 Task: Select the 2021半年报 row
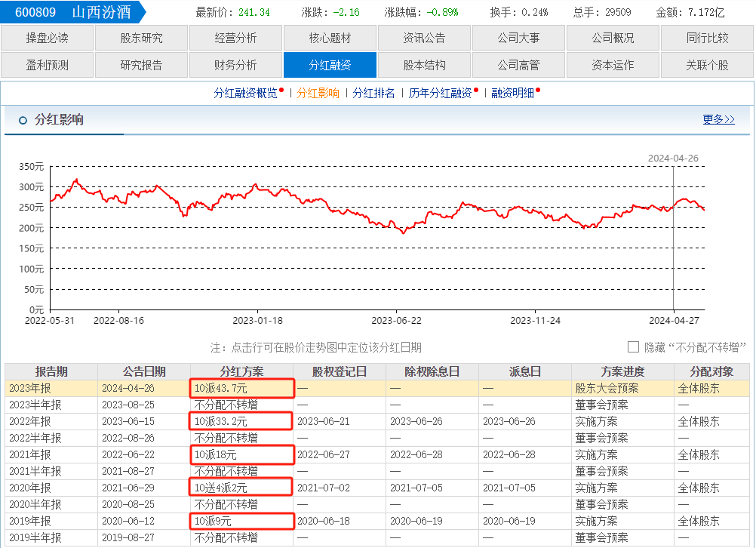[377, 471]
